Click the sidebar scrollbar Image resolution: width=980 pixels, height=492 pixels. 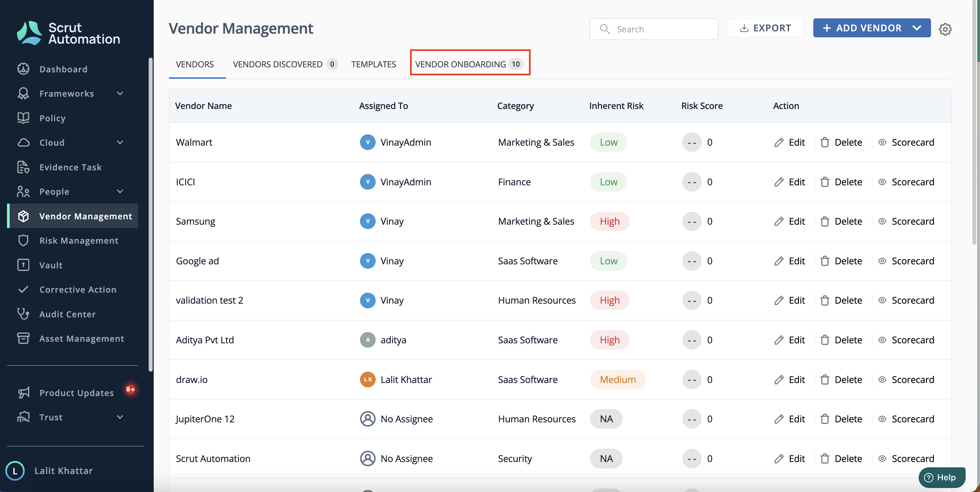(x=150, y=214)
